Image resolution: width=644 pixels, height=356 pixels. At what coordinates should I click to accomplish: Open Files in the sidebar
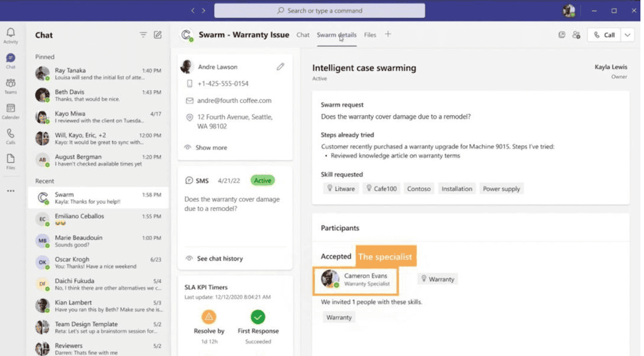(11, 161)
